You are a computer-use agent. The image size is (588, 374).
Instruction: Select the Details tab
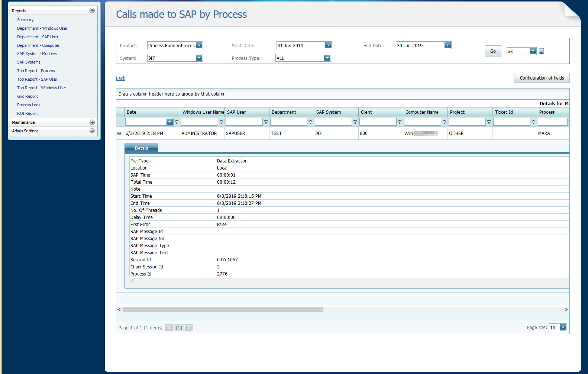pos(141,148)
